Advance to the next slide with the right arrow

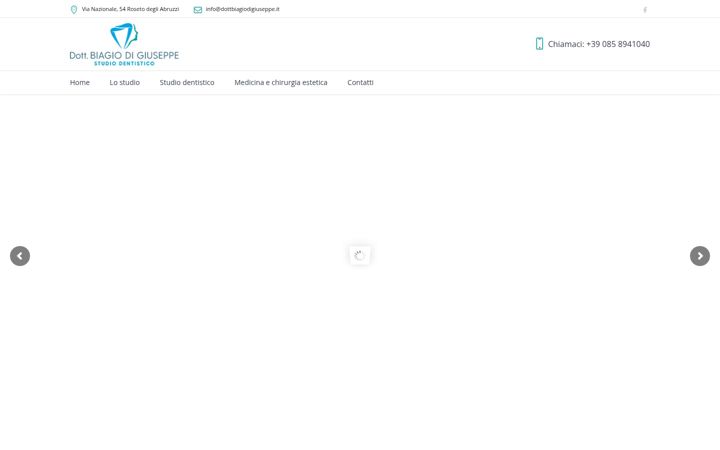pyautogui.click(x=700, y=256)
